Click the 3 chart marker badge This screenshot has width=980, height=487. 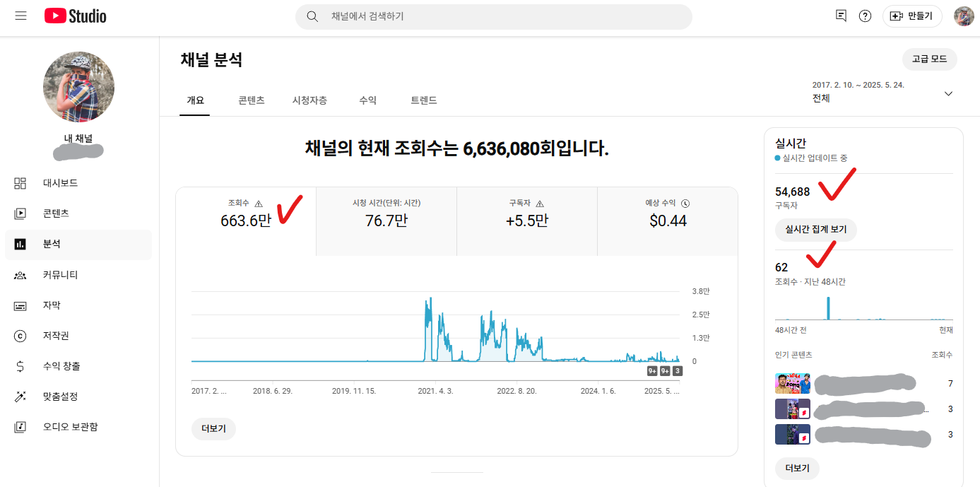pyautogui.click(x=678, y=371)
